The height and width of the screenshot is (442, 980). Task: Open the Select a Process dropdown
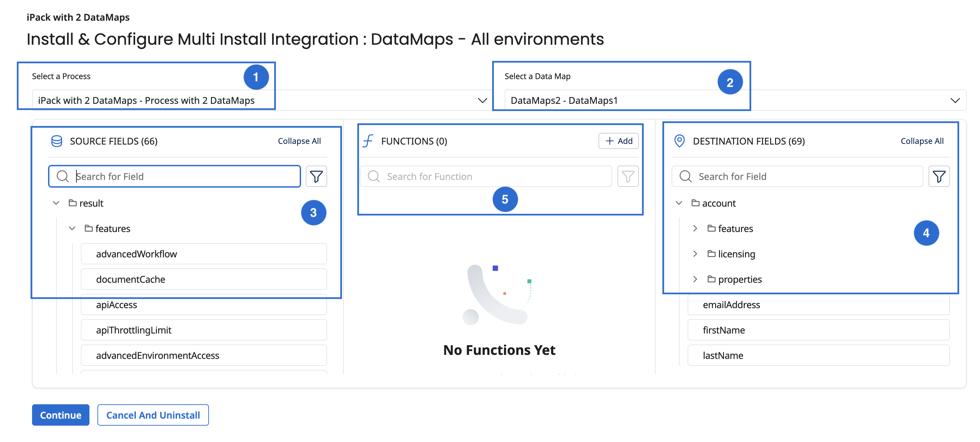tap(482, 100)
